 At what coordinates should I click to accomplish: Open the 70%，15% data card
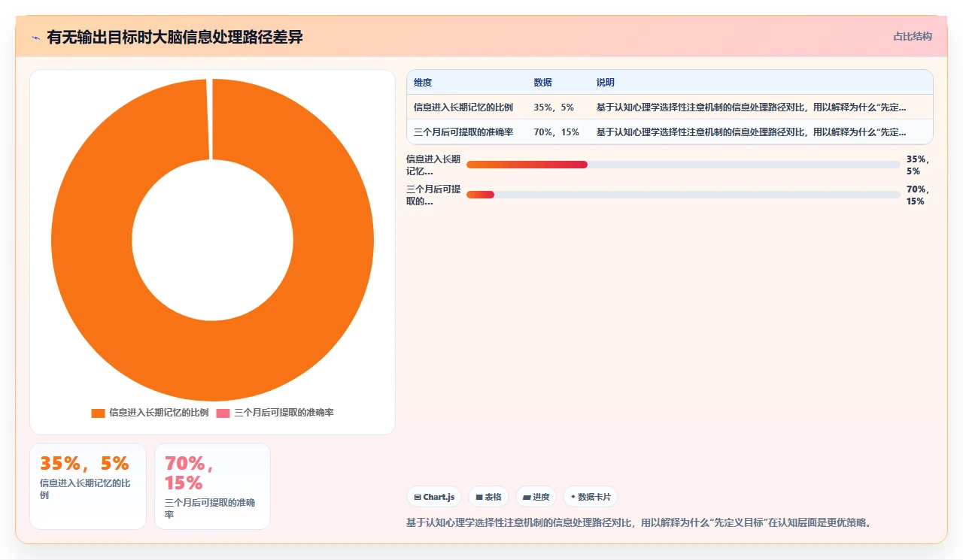(212, 486)
